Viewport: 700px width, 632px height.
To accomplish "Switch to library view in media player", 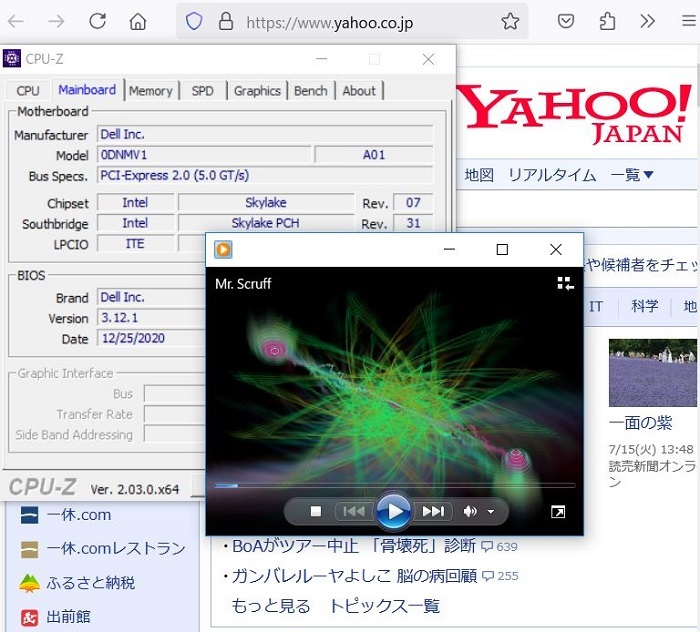I will pyautogui.click(x=566, y=284).
